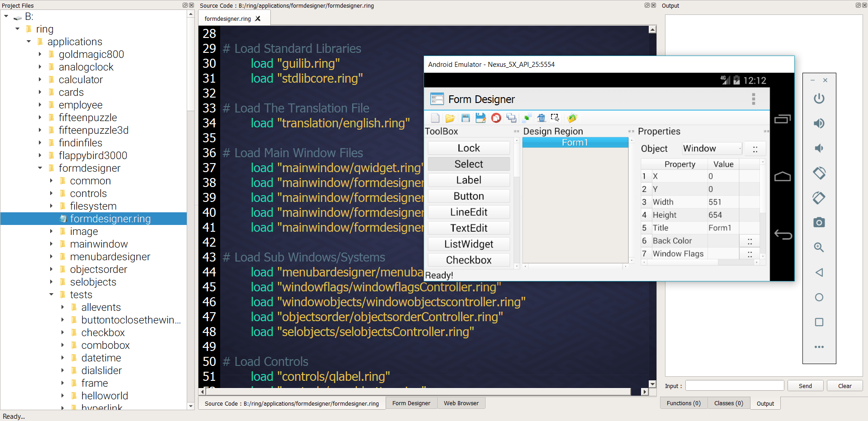
Task: Click the dashed-rectangle select objects icon
Action: [x=555, y=118]
